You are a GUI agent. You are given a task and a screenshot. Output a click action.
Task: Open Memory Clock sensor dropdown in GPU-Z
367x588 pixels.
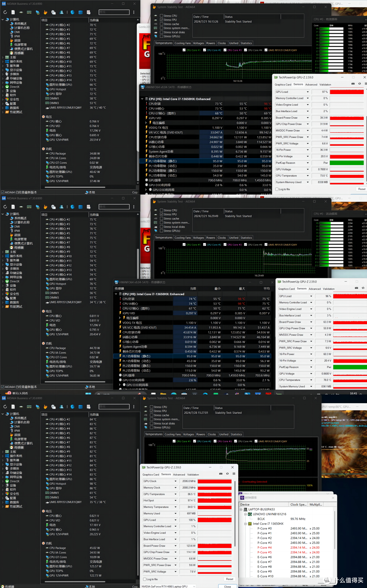[x=176, y=488]
